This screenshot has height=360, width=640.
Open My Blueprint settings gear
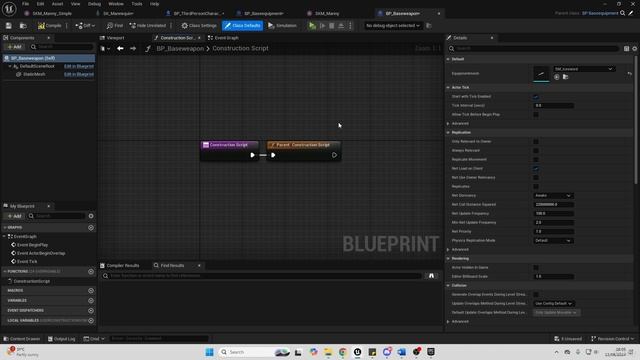91,216
